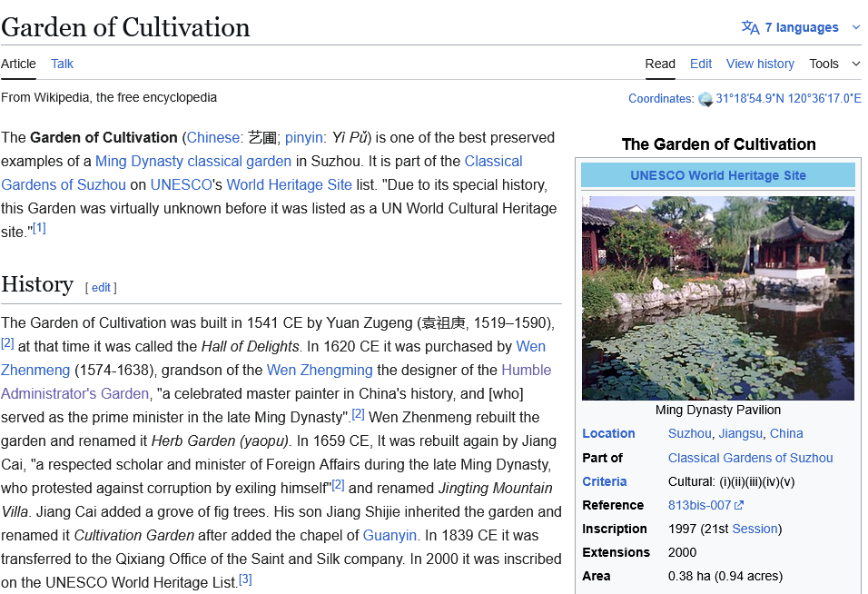Click the 'Ming Dynasty Pavilion' caption
The width and height of the screenshot is (868, 594).
tap(718, 410)
